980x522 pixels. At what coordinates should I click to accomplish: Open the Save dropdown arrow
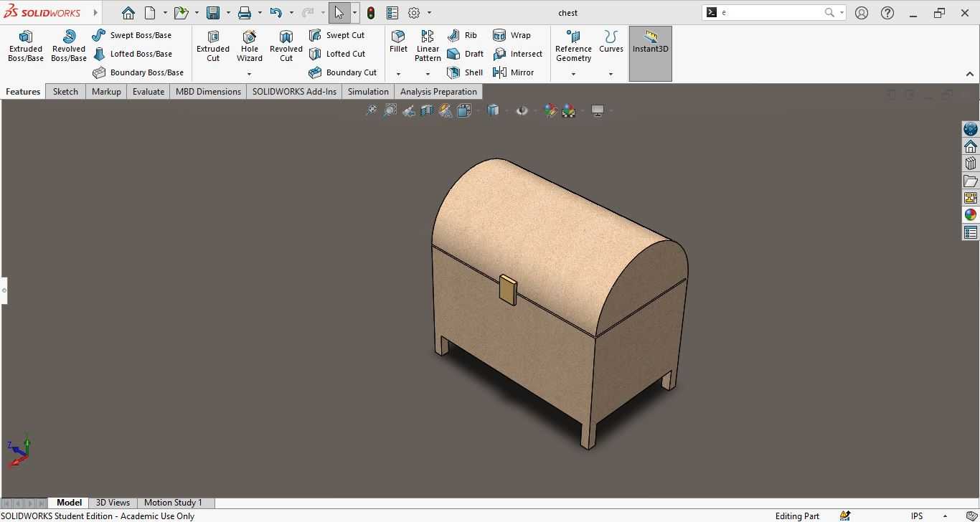[228, 13]
